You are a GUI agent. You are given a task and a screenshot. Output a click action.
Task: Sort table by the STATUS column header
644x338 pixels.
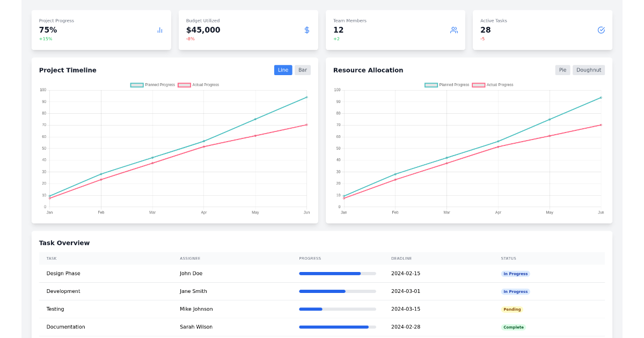tap(509, 258)
